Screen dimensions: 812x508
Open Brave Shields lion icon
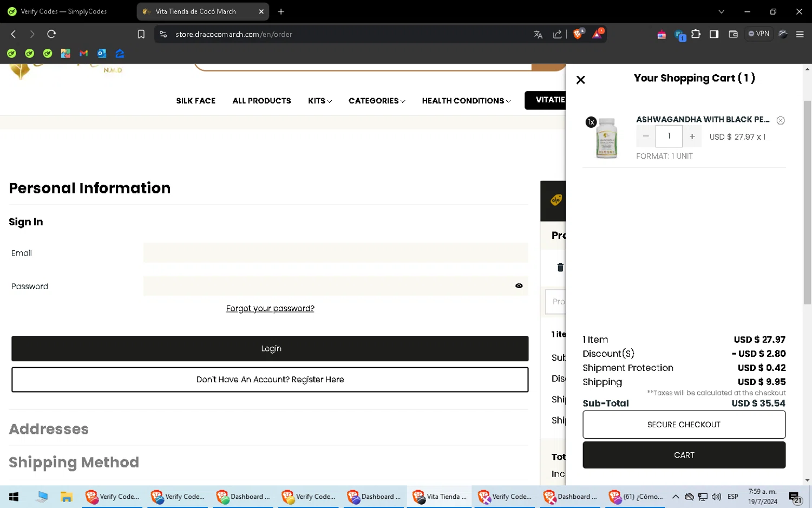[x=578, y=34]
